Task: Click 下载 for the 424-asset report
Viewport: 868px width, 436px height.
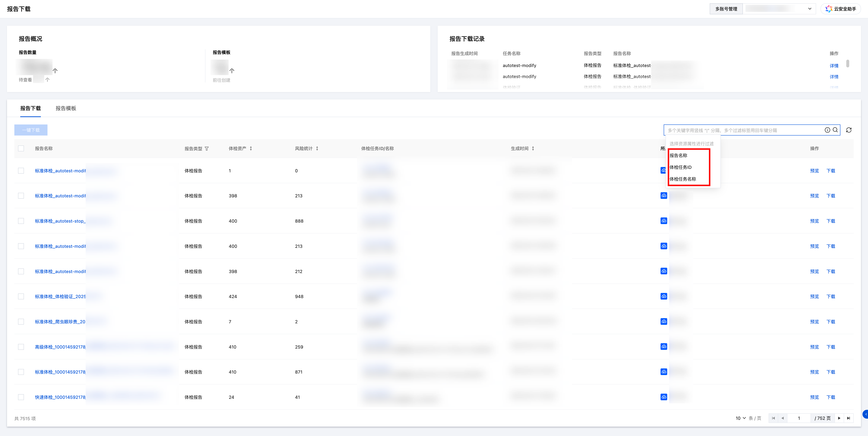Action: (831, 296)
